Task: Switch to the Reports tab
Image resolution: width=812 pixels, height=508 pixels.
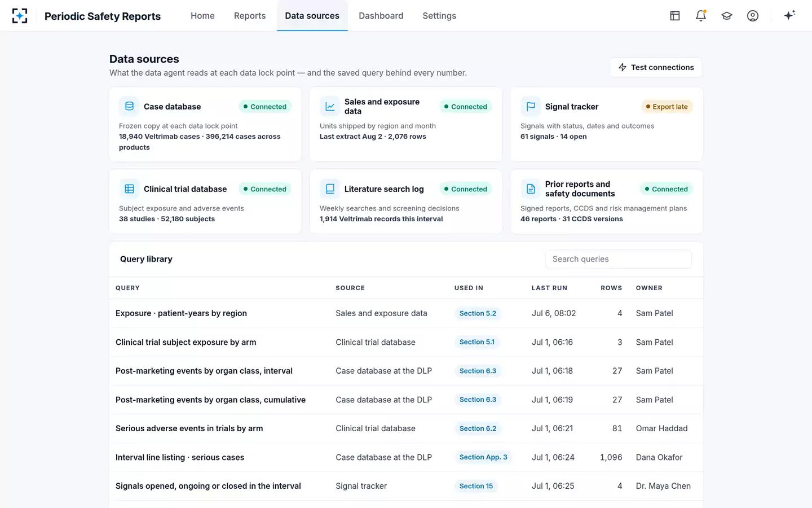Action: pos(250,16)
